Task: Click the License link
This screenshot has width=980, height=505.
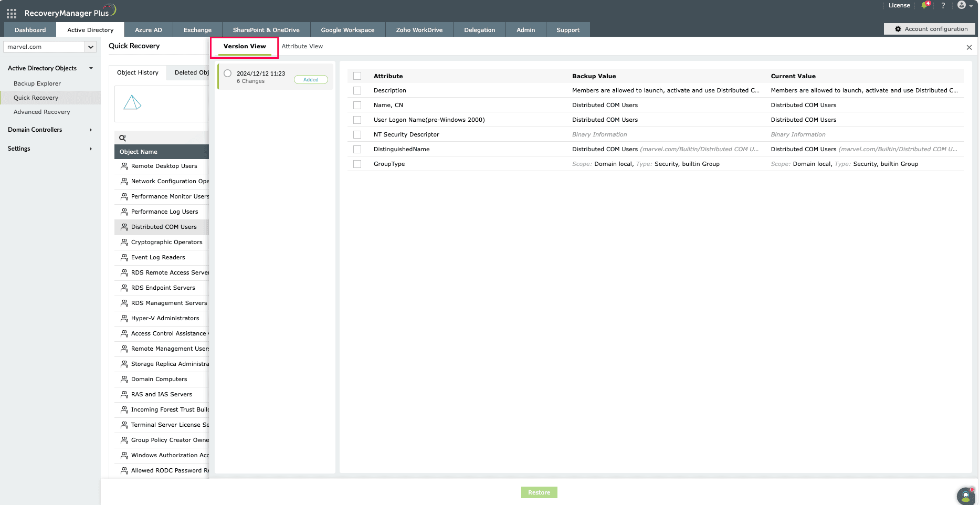Action: pos(899,5)
